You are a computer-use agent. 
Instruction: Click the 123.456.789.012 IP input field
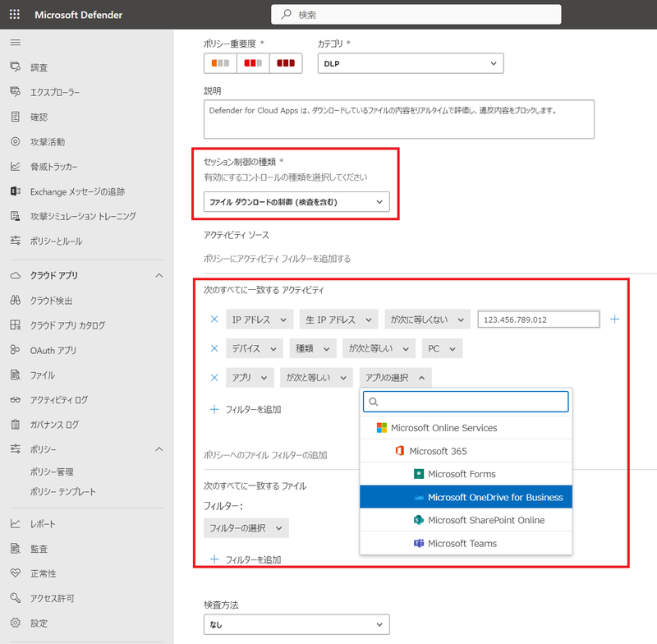tap(539, 320)
